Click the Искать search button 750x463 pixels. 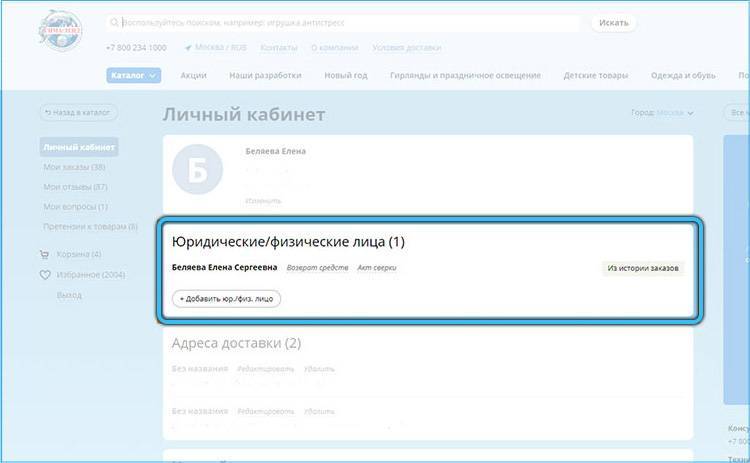(x=614, y=22)
